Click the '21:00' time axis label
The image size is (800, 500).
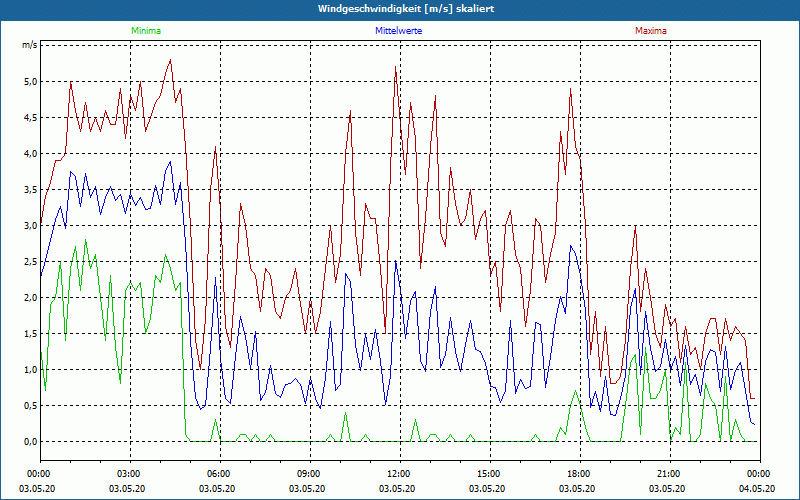(667, 474)
